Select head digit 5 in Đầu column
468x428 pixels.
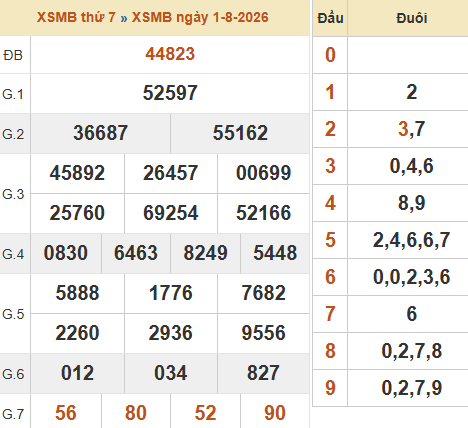point(330,240)
